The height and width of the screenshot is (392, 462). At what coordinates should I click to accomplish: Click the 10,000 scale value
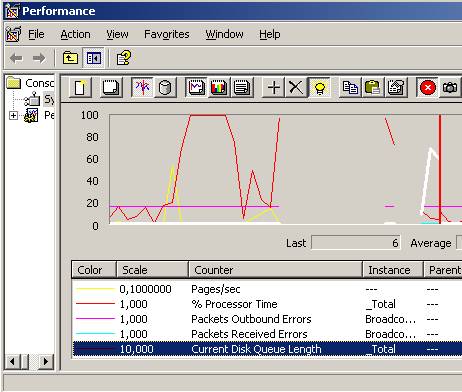point(137,349)
